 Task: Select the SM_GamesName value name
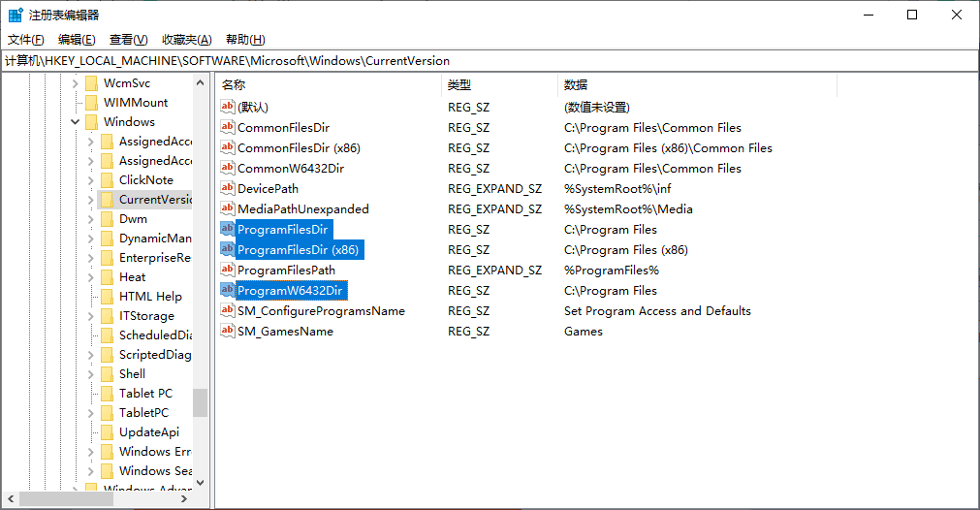coord(285,332)
